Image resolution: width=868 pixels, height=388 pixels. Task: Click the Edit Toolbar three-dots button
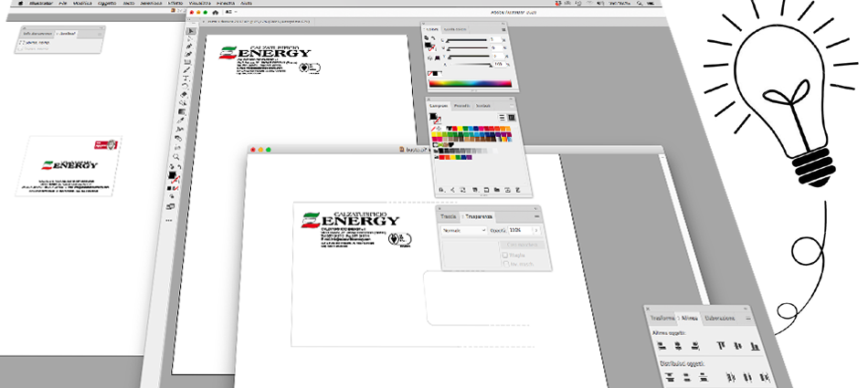point(169,220)
